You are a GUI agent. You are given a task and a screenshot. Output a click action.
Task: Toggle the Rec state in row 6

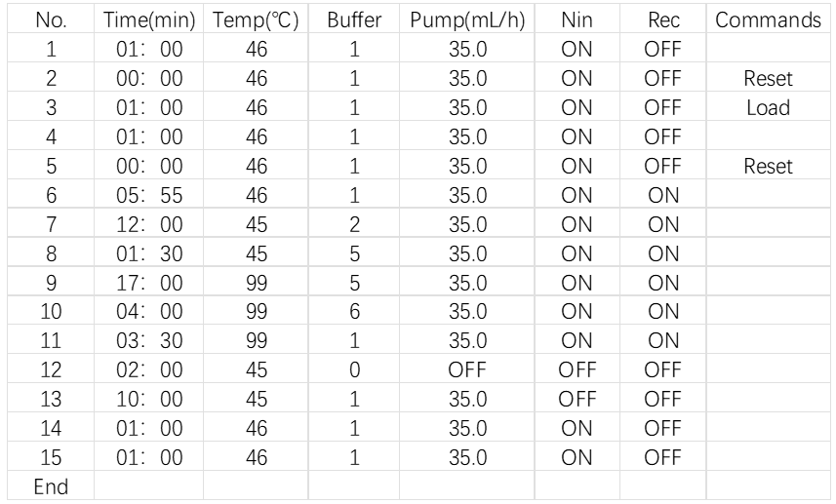[x=662, y=196]
